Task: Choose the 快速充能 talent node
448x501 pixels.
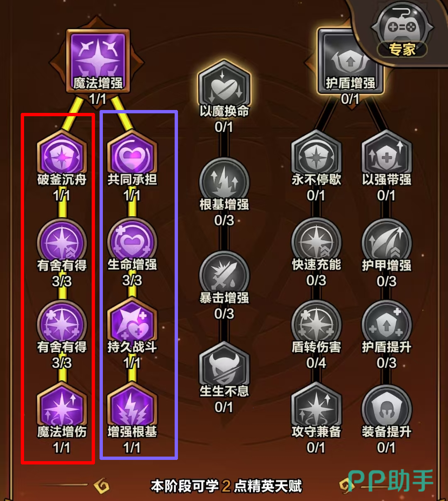Action: coord(316,241)
